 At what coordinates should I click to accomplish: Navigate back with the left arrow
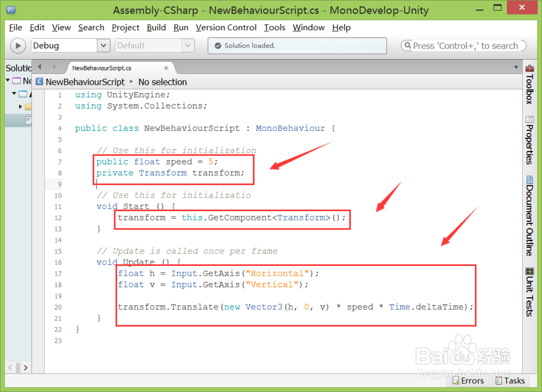40,67
